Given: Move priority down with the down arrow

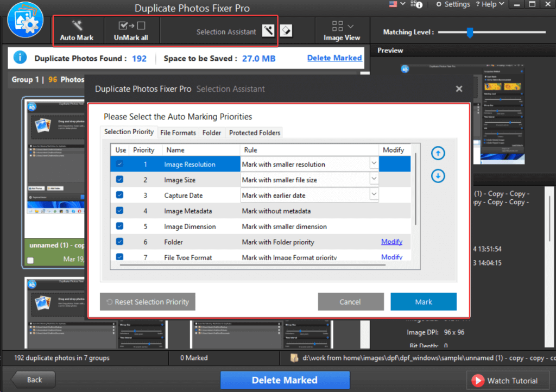Looking at the screenshot, I should [438, 176].
